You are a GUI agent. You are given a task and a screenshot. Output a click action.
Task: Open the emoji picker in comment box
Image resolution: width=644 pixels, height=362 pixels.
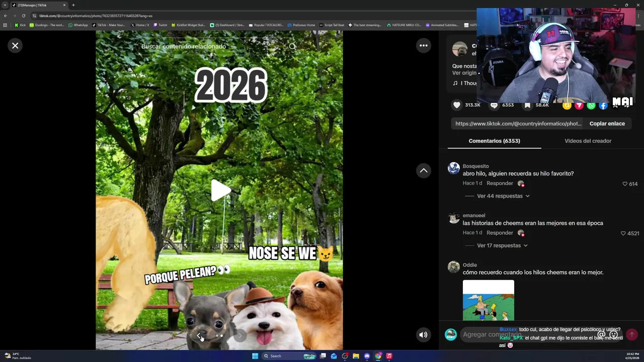[613, 334]
